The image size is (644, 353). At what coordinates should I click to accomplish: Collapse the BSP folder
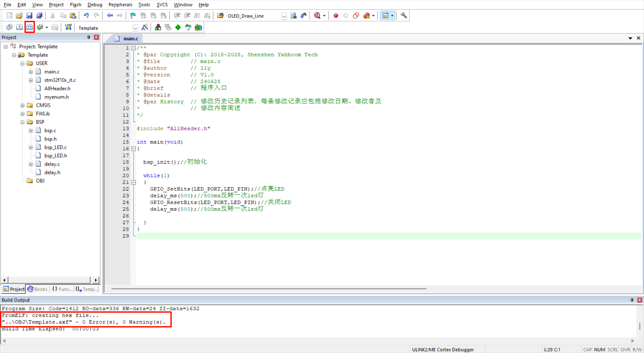[x=22, y=122]
